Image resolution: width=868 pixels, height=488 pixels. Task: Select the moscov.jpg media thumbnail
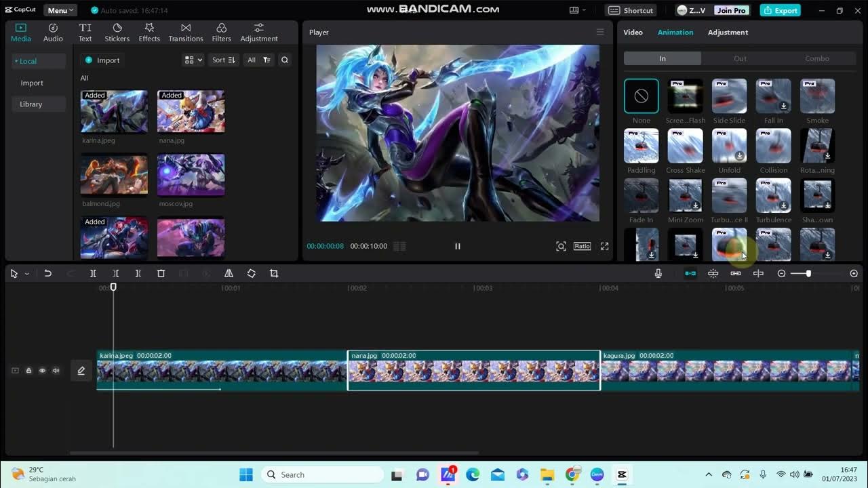click(x=191, y=175)
